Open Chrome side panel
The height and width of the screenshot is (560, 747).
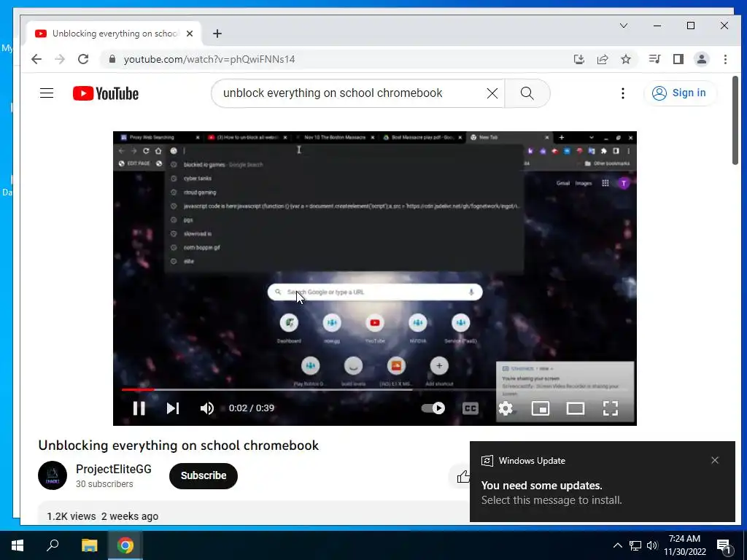(x=678, y=59)
